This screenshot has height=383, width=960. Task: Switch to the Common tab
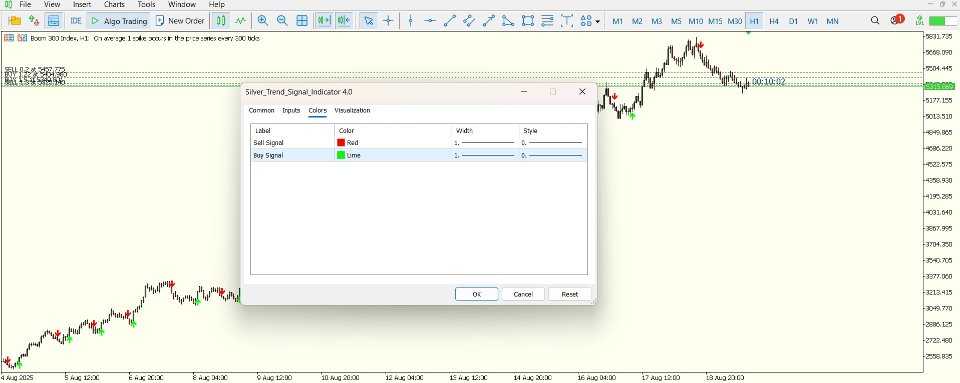[261, 111]
